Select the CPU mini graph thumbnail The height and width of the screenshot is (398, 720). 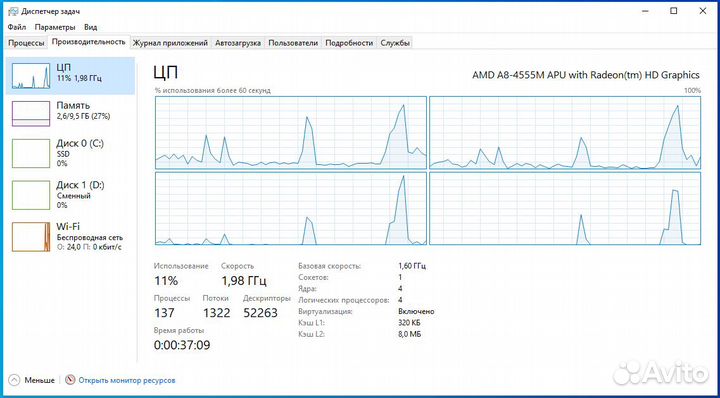pyautogui.click(x=31, y=76)
